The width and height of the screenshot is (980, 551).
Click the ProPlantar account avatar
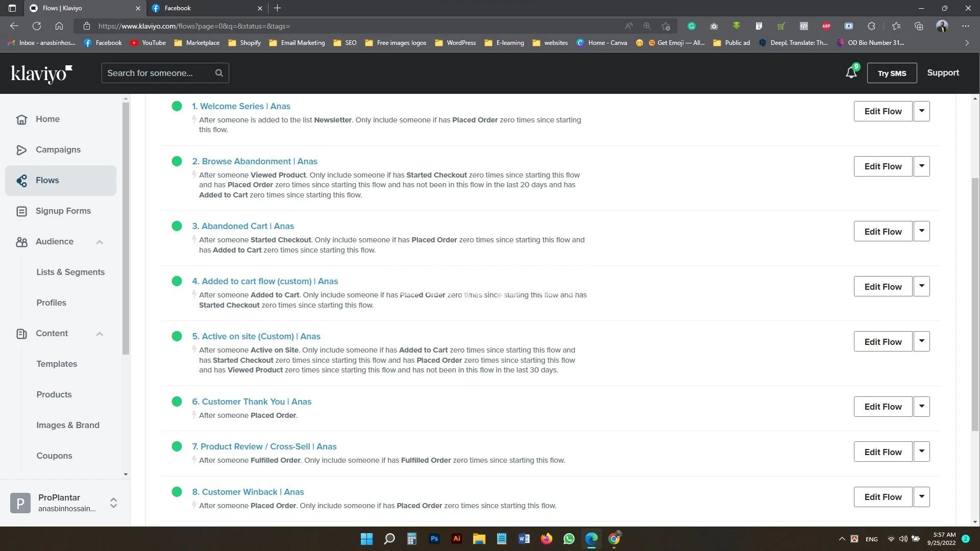20,503
